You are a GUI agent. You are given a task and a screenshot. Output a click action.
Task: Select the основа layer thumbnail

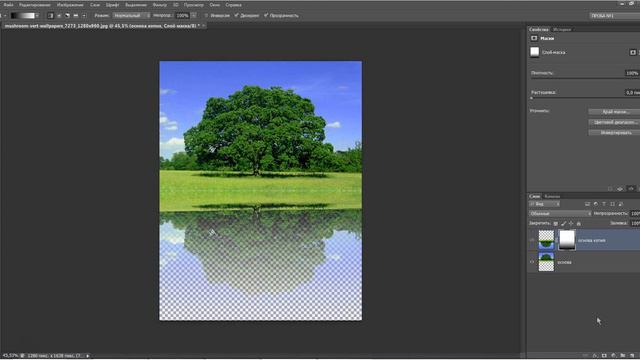[546, 262]
